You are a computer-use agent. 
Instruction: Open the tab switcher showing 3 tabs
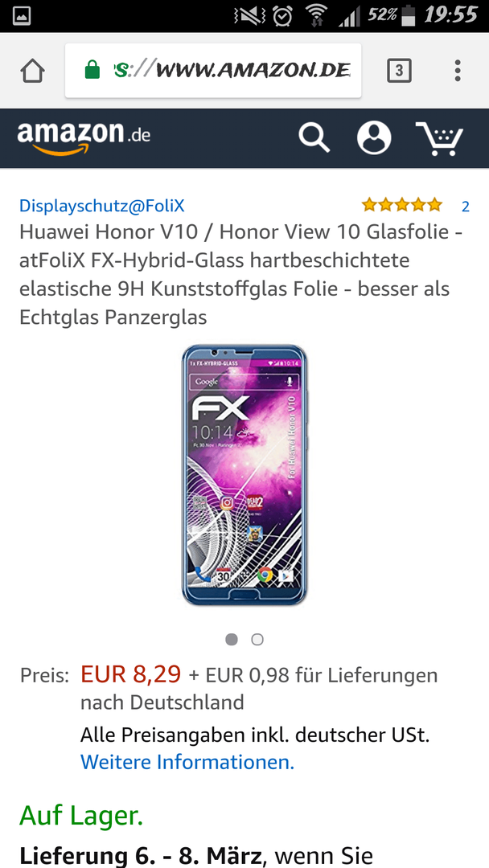pyautogui.click(x=399, y=71)
